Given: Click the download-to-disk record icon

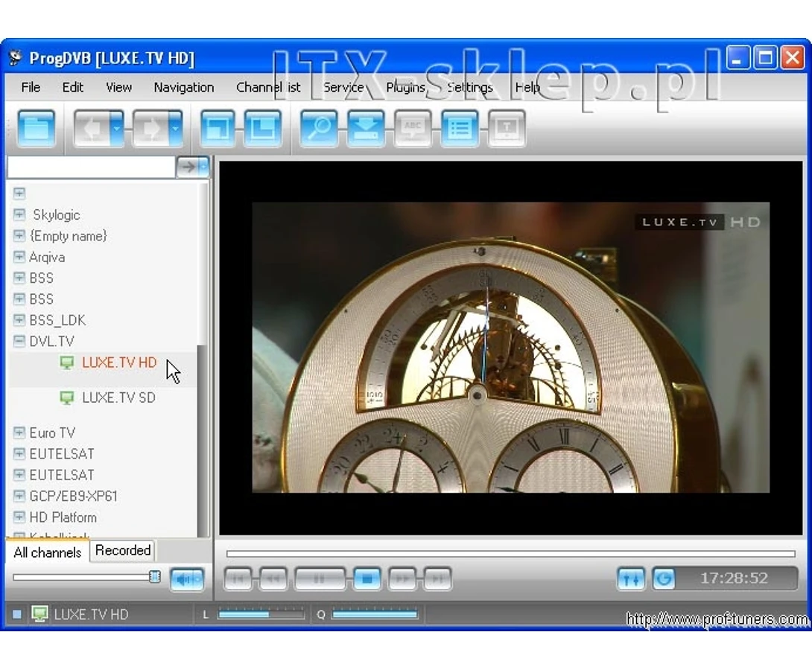Looking at the screenshot, I should [x=366, y=128].
